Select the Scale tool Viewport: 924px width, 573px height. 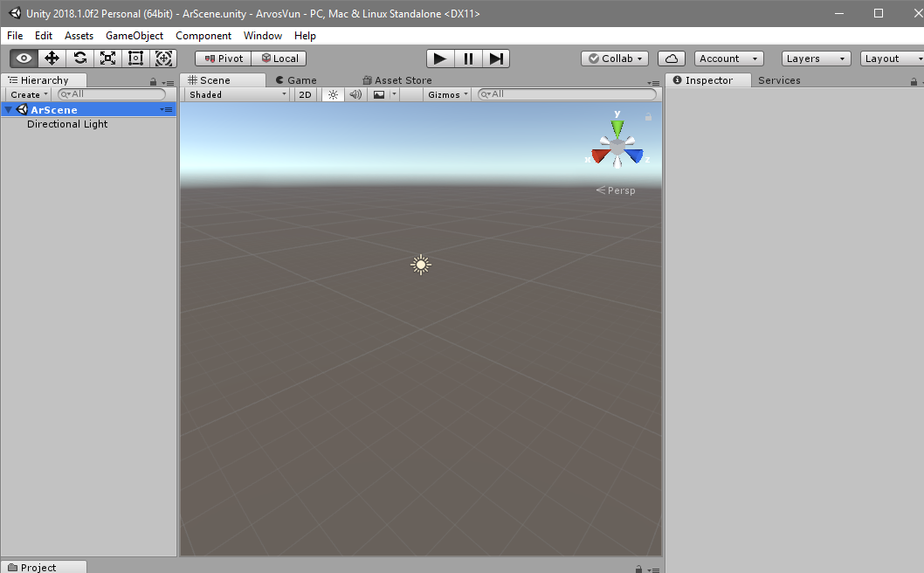click(x=108, y=58)
